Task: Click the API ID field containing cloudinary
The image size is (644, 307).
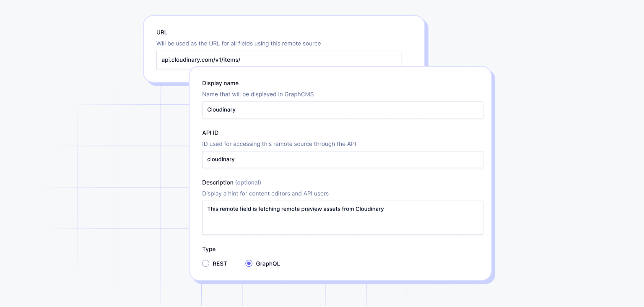Action: pyautogui.click(x=343, y=159)
